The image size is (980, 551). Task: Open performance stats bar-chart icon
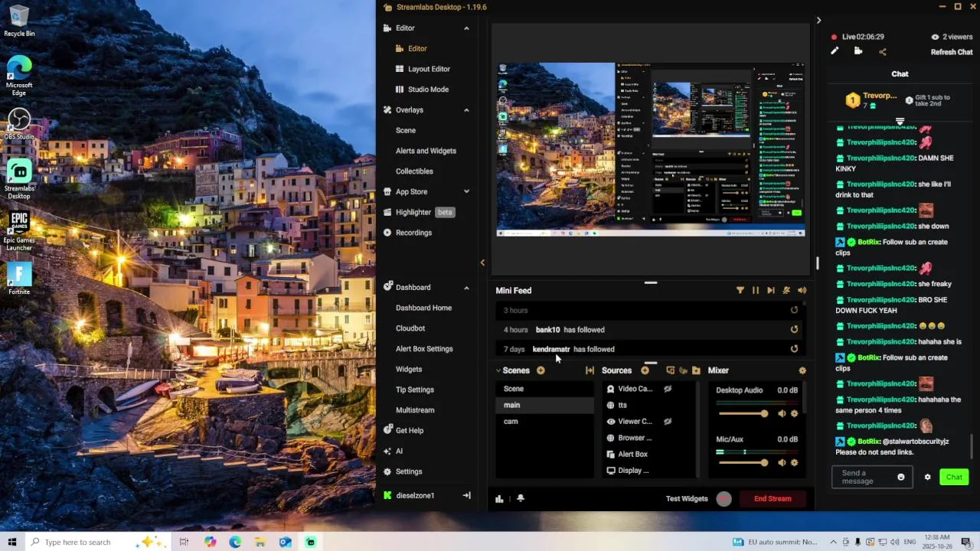pyautogui.click(x=499, y=498)
